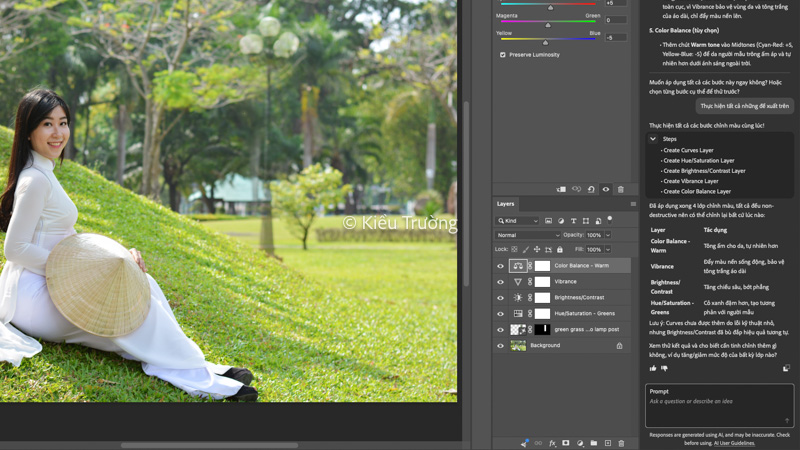Screen dimensions: 800x450
Task: Click the Yellow-Blue value field
Action: pyautogui.click(x=615, y=38)
